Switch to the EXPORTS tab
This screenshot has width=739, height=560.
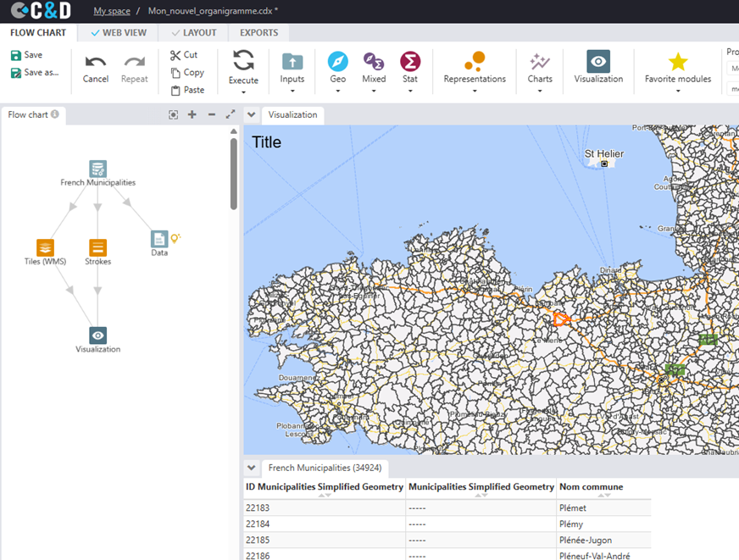coord(258,33)
